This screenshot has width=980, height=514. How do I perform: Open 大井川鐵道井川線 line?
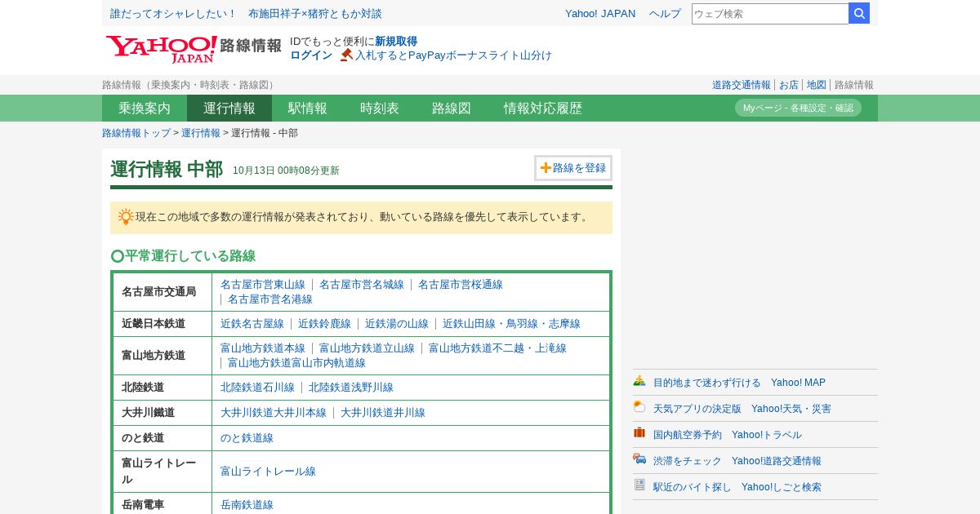[x=383, y=413]
